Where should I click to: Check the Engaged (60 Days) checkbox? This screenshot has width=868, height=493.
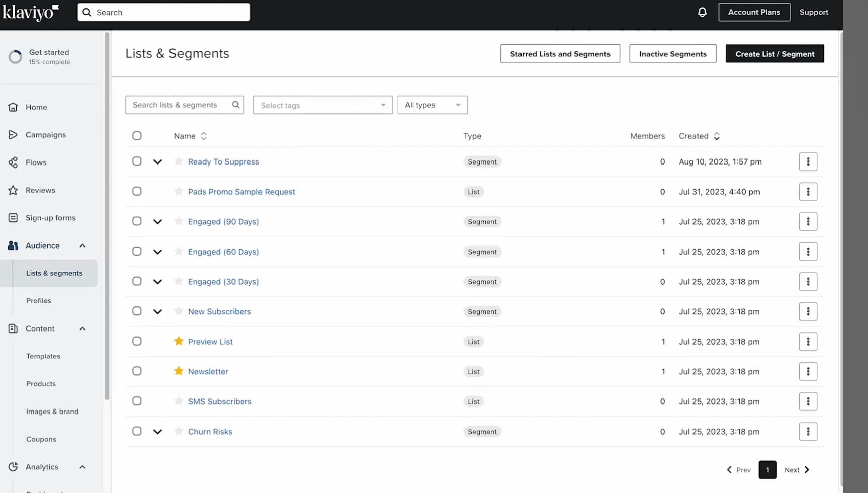[137, 251]
